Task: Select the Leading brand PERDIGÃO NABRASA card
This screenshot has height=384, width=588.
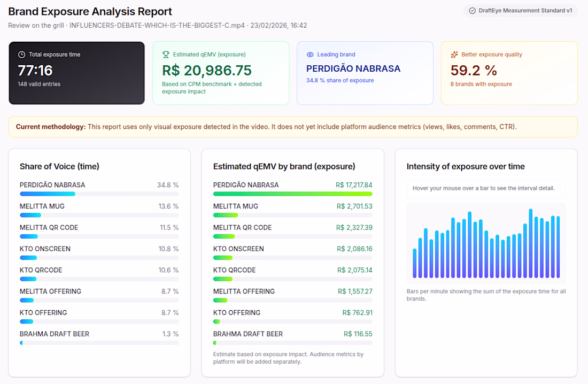Action: pos(365,73)
